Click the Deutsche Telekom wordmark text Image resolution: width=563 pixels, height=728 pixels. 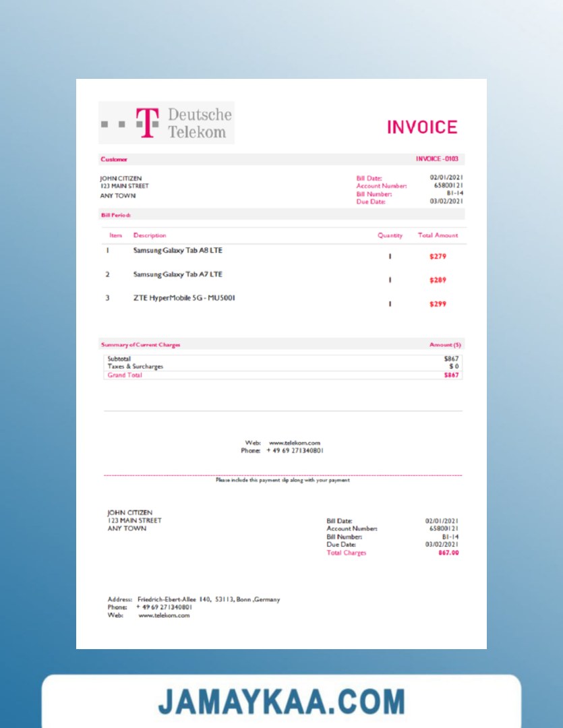point(199,123)
